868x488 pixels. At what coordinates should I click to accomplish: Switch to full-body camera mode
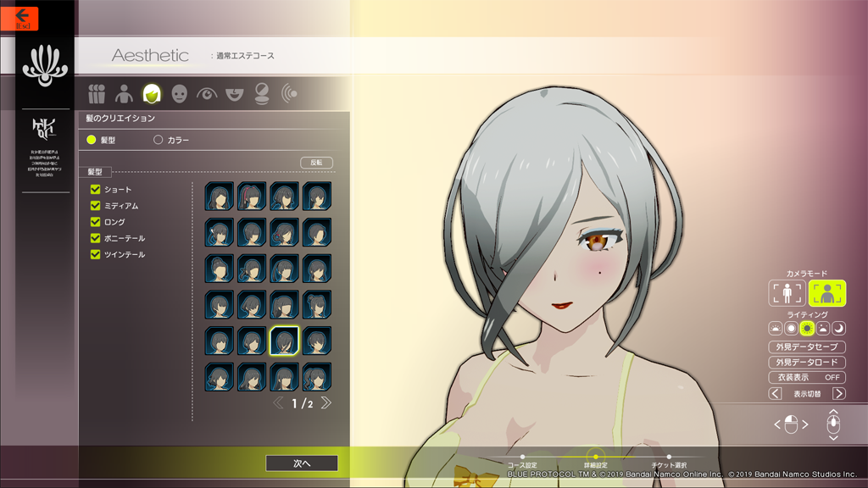click(x=787, y=293)
